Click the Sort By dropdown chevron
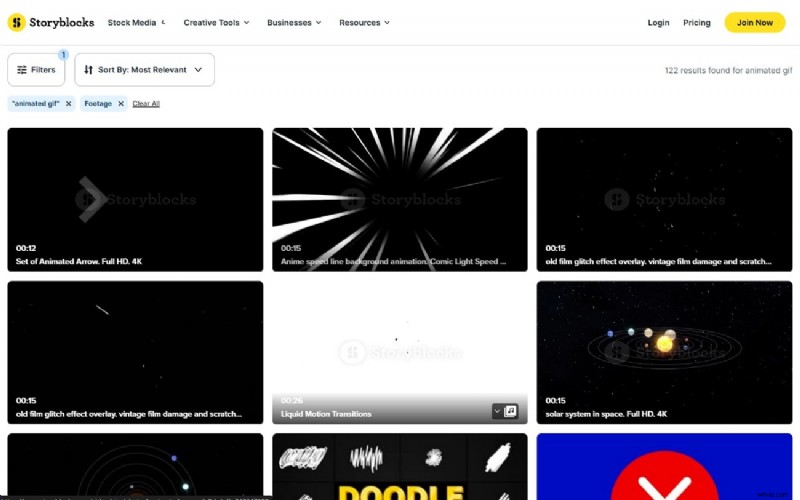This screenshot has width=800, height=500. pos(198,70)
